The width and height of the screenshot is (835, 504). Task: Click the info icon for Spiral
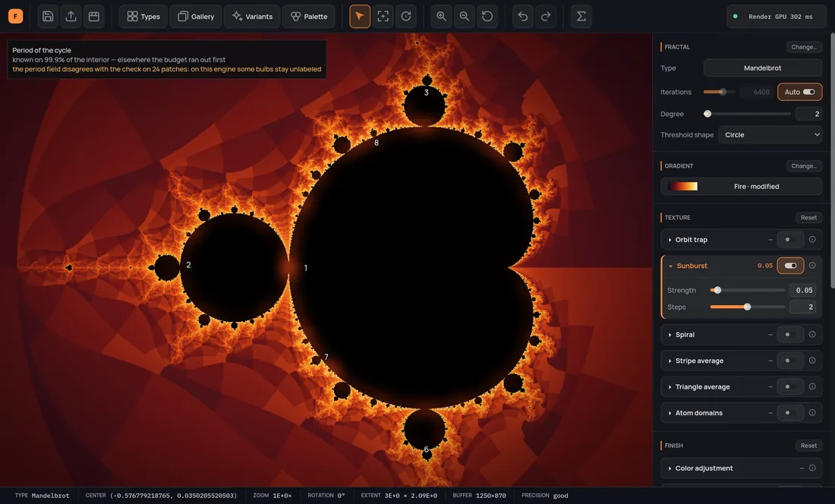pyautogui.click(x=812, y=334)
